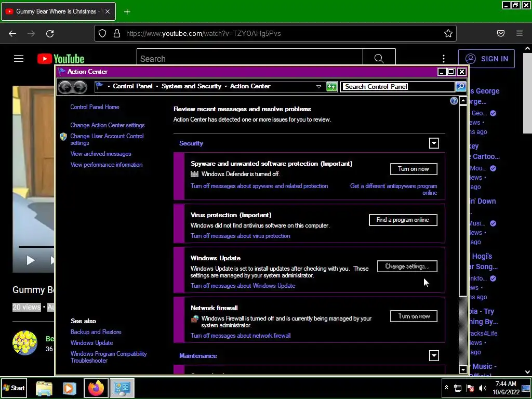Click the YouTube search magnifier button
The image size is (532, 399).
coord(379,59)
